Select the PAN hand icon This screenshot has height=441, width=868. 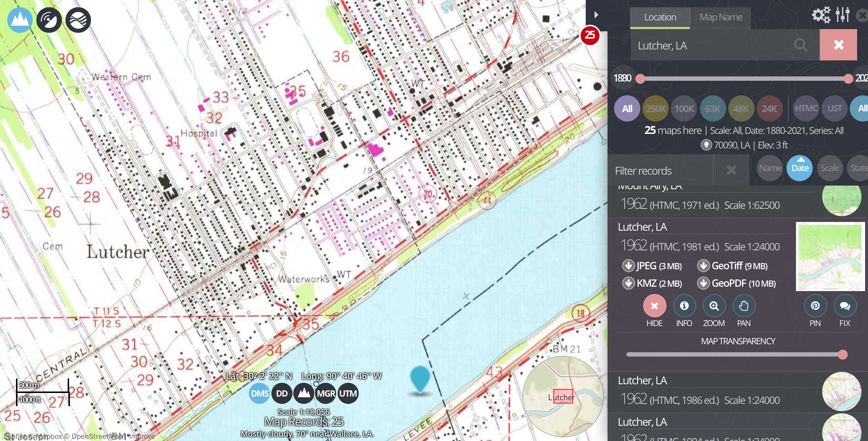click(744, 306)
